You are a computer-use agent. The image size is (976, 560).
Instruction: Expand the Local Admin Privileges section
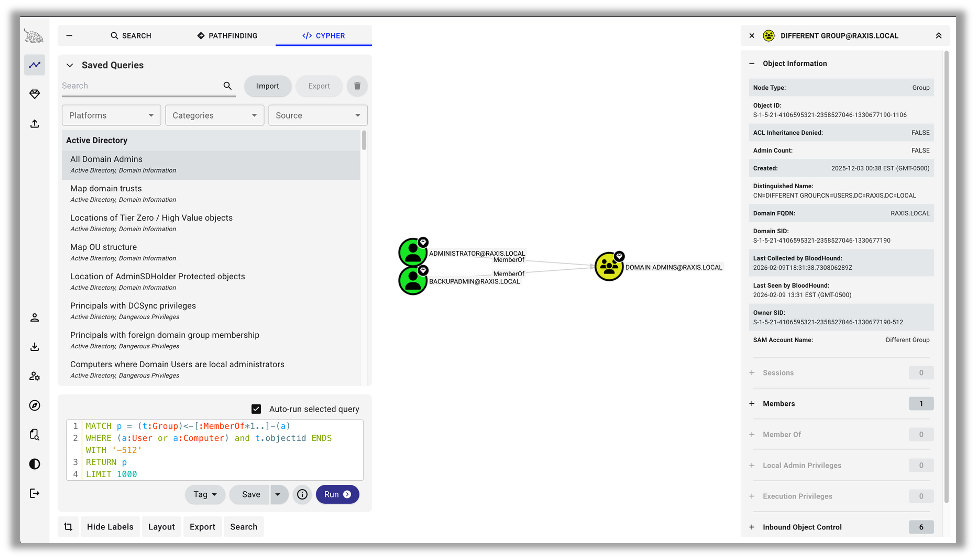click(x=752, y=465)
